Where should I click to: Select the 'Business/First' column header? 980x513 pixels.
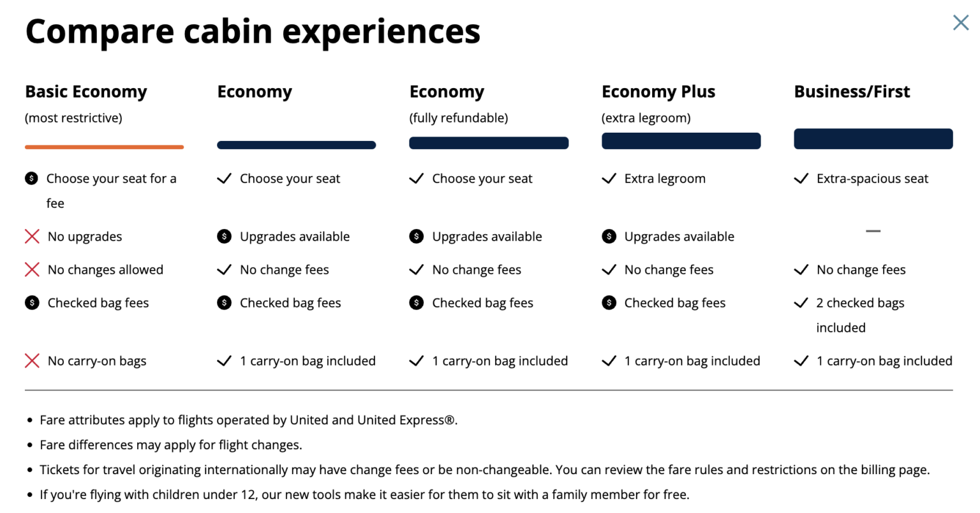pos(852,91)
